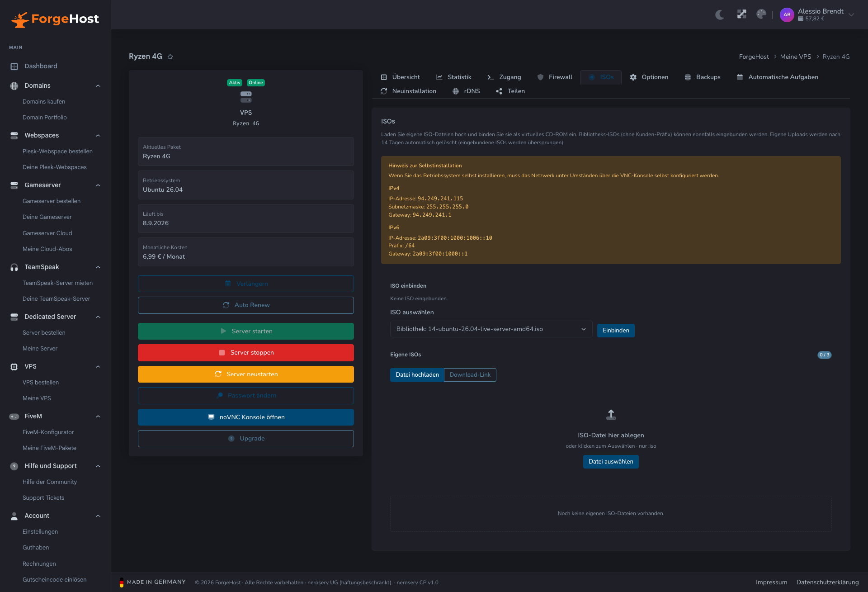The width and height of the screenshot is (868, 592).
Task: Click the Upgrade button
Action: coord(245,439)
